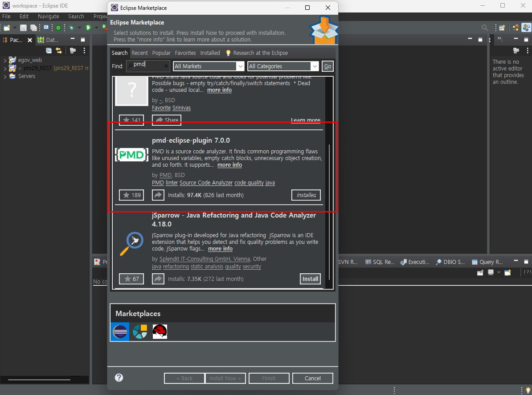Viewport: 532px width, 395px height.
Task: Click the Source Code Analyzer tag link
Action: [206, 183]
